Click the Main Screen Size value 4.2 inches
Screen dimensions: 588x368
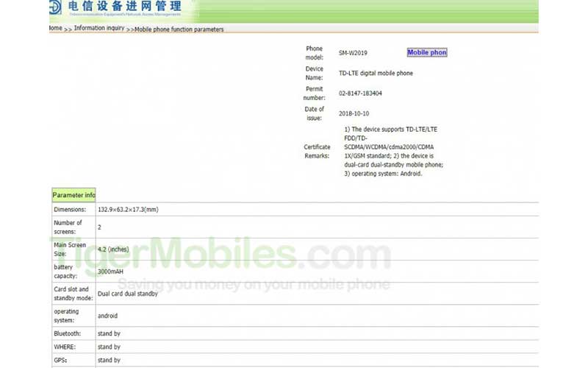point(113,249)
